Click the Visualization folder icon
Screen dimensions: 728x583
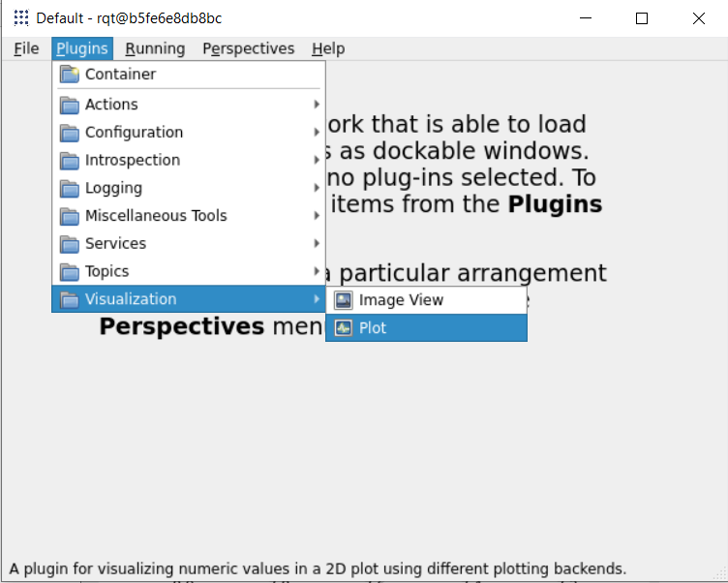click(70, 299)
